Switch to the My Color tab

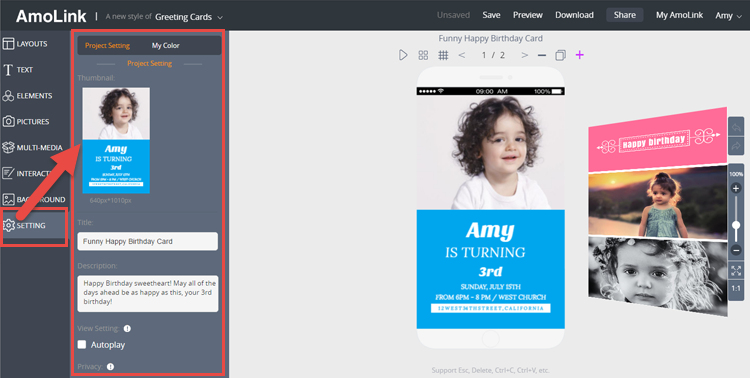click(x=165, y=46)
